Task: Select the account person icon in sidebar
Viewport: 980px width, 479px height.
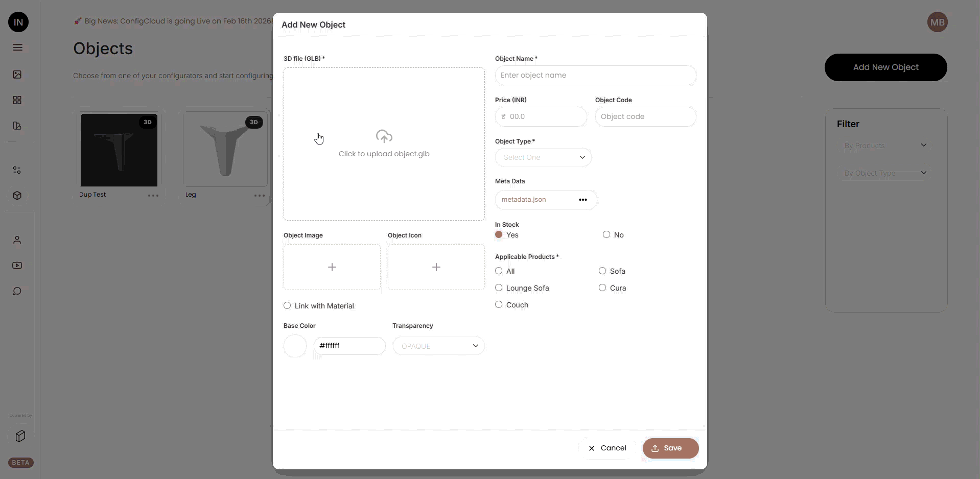Action: click(x=18, y=240)
